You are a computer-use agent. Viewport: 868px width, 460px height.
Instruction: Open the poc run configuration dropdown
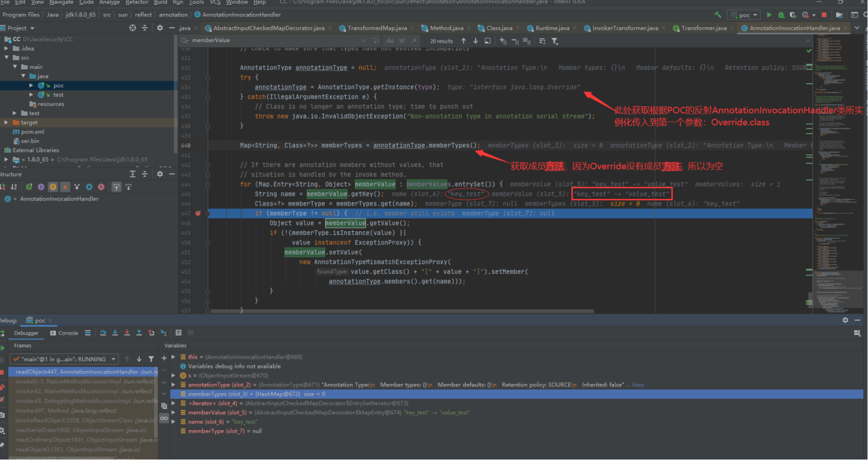point(745,15)
